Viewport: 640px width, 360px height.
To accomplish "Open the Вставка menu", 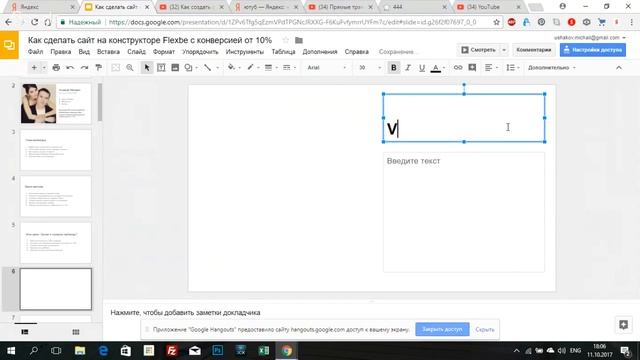I will [108, 52].
